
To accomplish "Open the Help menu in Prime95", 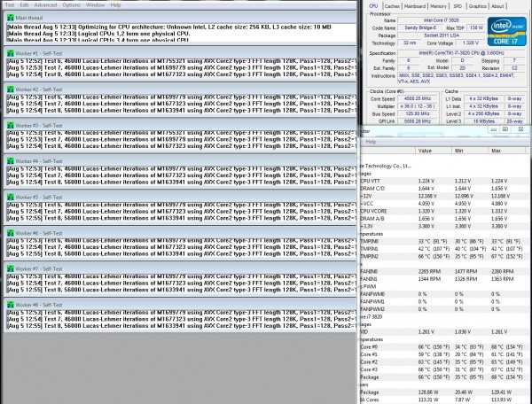I will pyautogui.click(x=115, y=5).
